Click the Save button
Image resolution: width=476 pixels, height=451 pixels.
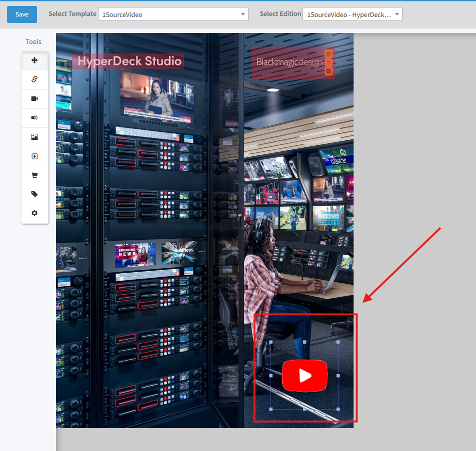tap(22, 14)
